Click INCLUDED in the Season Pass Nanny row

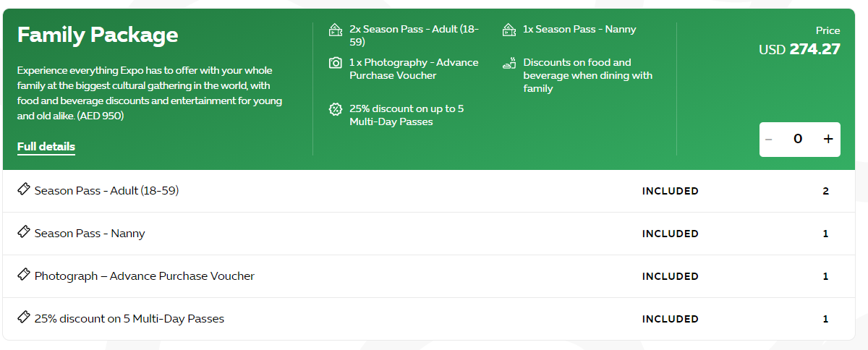[x=671, y=234]
